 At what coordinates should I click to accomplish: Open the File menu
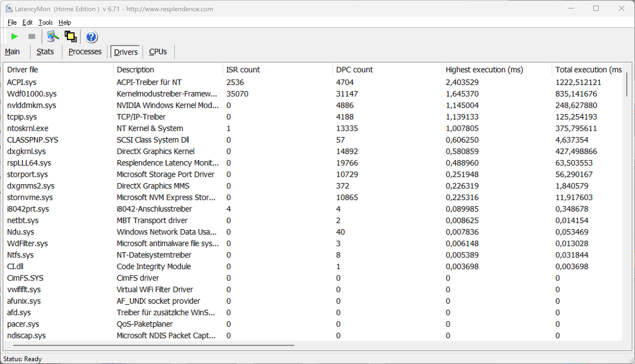[x=12, y=22]
